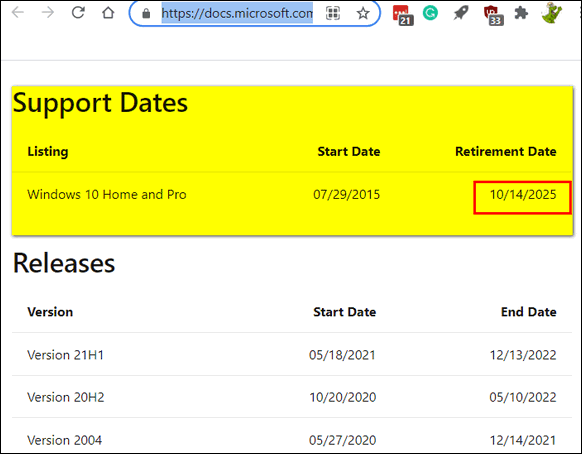
Task: Go to the browser home page icon
Action: click(108, 13)
